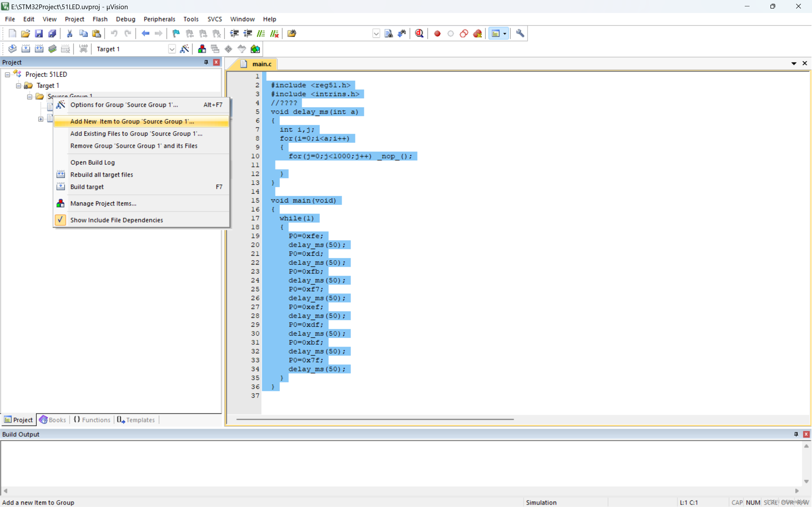Click the Comment Selection green lines icon
812x507 pixels.
pos(261,34)
